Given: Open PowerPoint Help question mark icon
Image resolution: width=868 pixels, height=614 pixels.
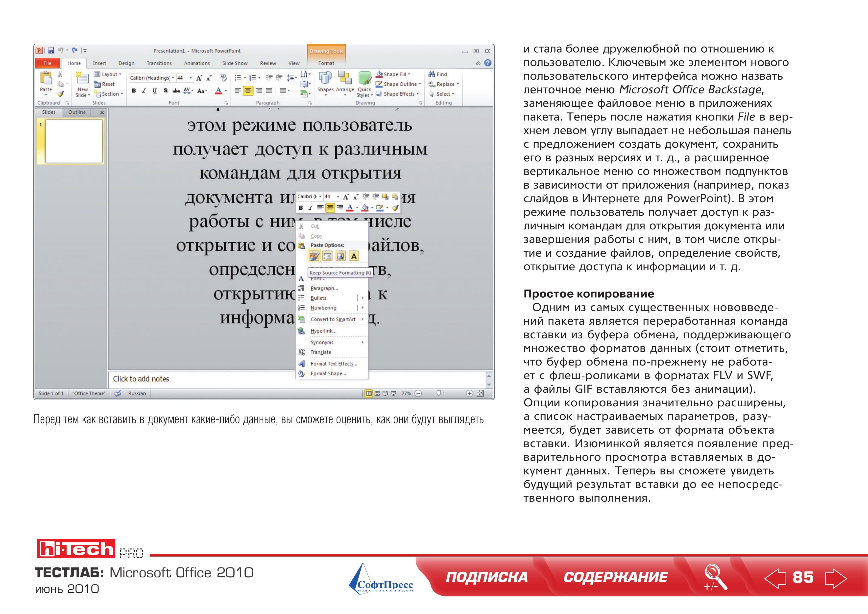Looking at the screenshot, I should 488,63.
